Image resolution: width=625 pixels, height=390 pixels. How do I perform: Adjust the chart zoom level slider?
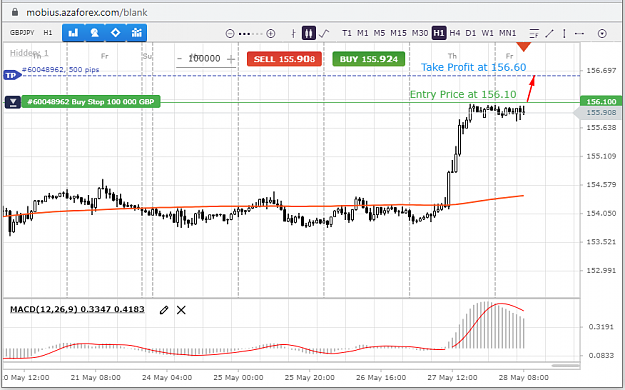click(x=250, y=34)
